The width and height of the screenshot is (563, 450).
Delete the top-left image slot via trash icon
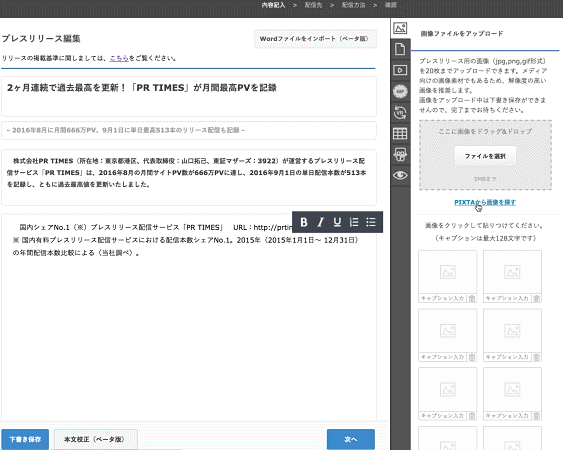(472, 298)
